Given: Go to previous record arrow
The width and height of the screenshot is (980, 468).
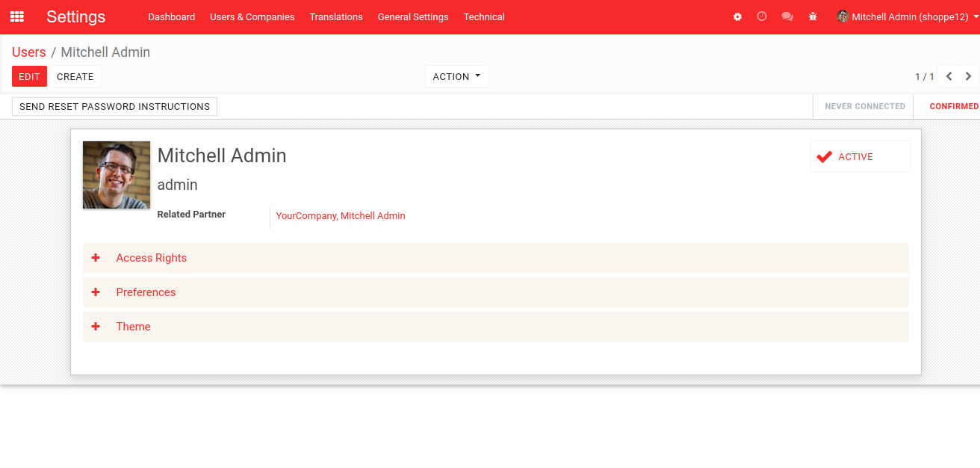Looking at the screenshot, I should click(x=949, y=76).
